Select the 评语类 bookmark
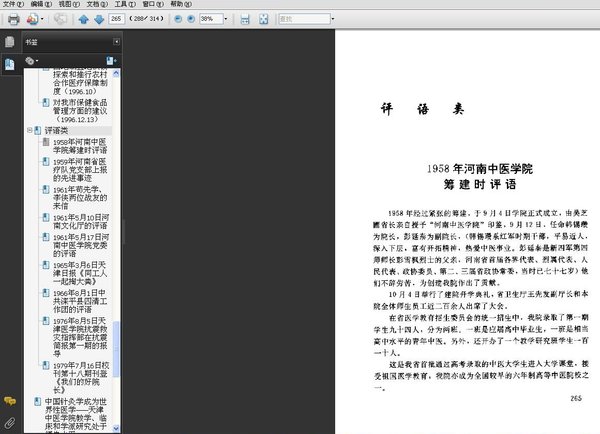 point(56,131)
